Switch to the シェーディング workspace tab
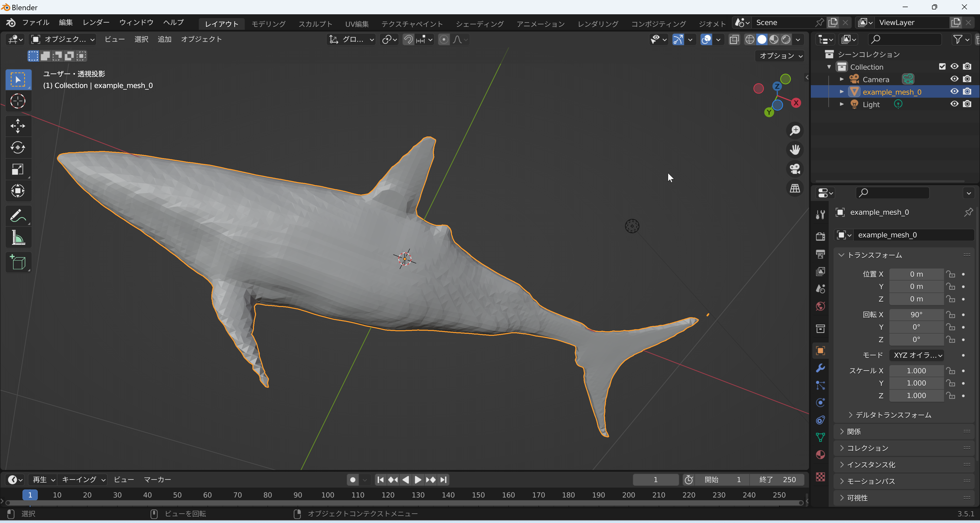980x523 pixels. point(480,23)
